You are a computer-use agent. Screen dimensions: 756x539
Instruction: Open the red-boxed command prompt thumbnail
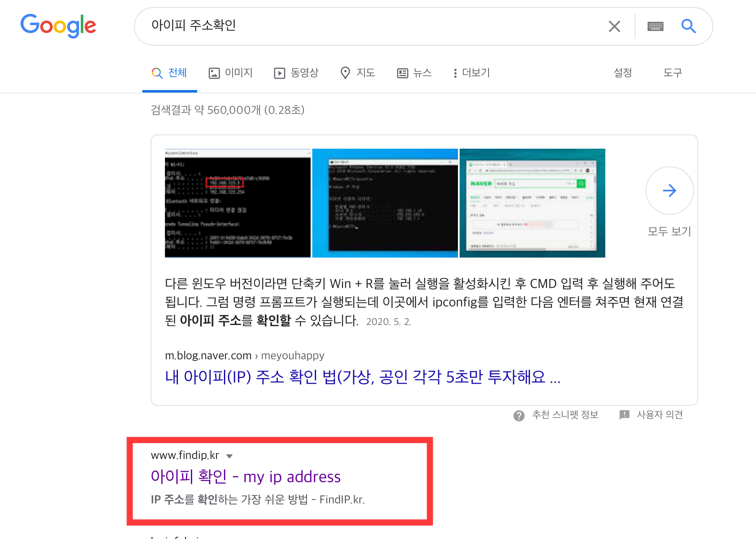pyautogui.click(x=238, y=203)
